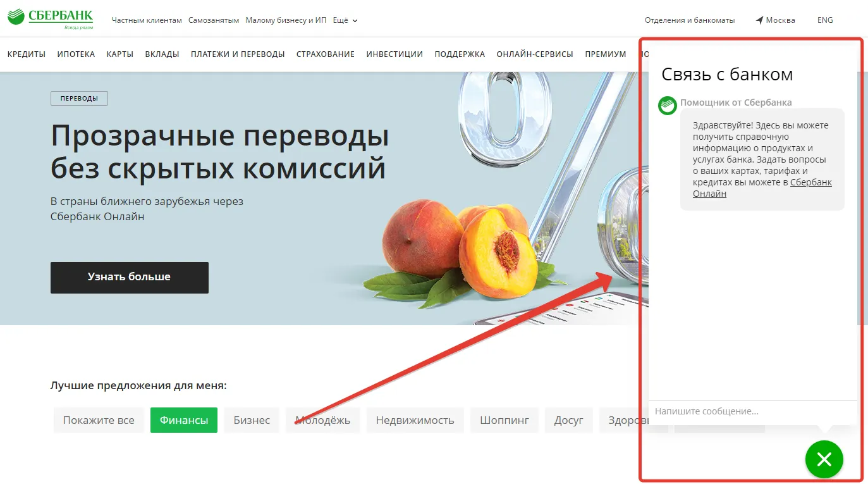This screenshot has height=484, width=868.
Task: Click the Sberbank assistant avatar icon
Action: point(668,105)
